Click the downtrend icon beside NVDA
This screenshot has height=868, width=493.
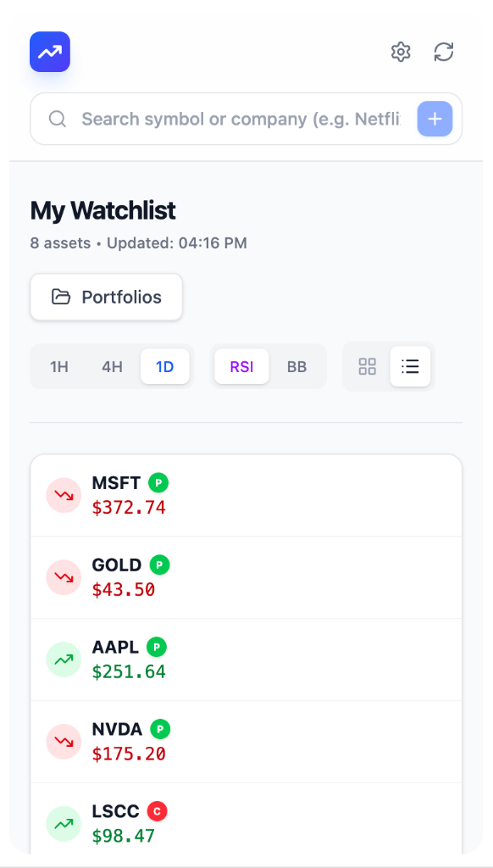[x=64, y=742]
